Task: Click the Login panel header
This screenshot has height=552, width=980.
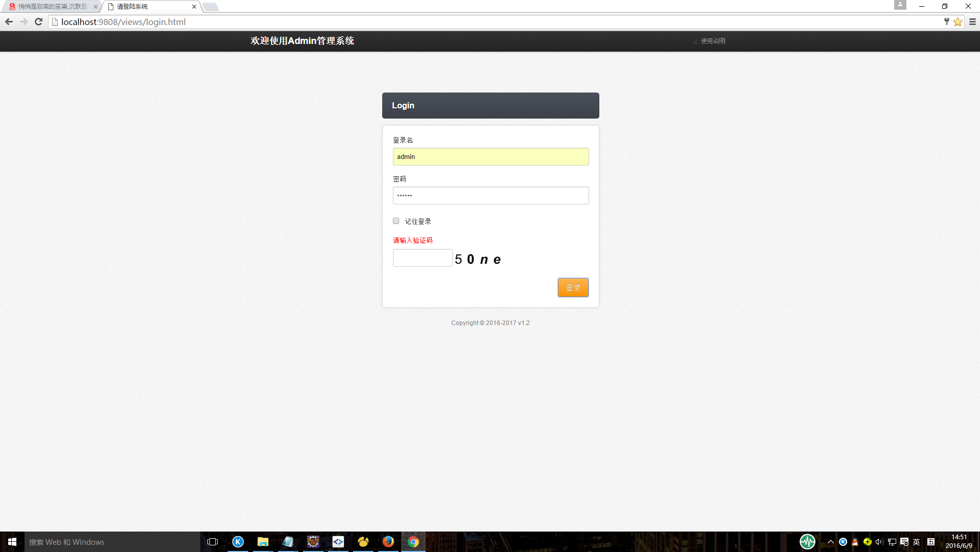Action: 491,105
